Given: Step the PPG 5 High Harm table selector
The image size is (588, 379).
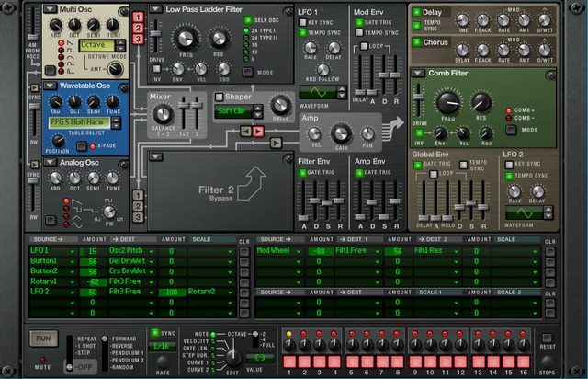Looking at the screenshot, I should coord(116,122).
